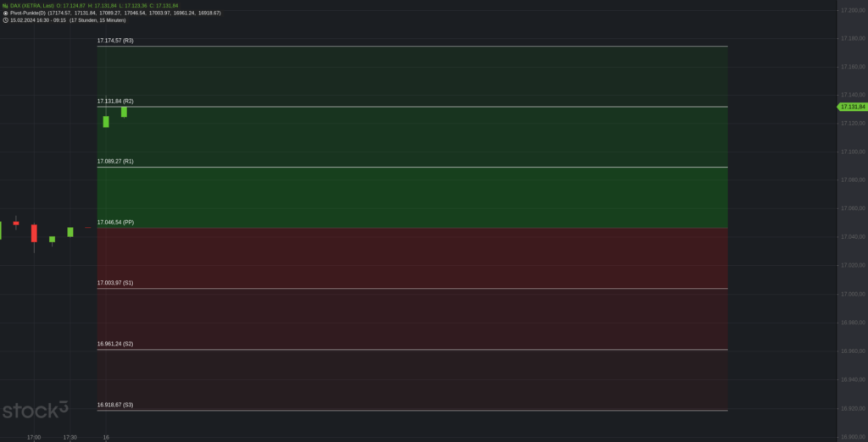Select the 17.174,57 (R3) resistance label
The width and height of the screenshot is (868, 442).
115,41
